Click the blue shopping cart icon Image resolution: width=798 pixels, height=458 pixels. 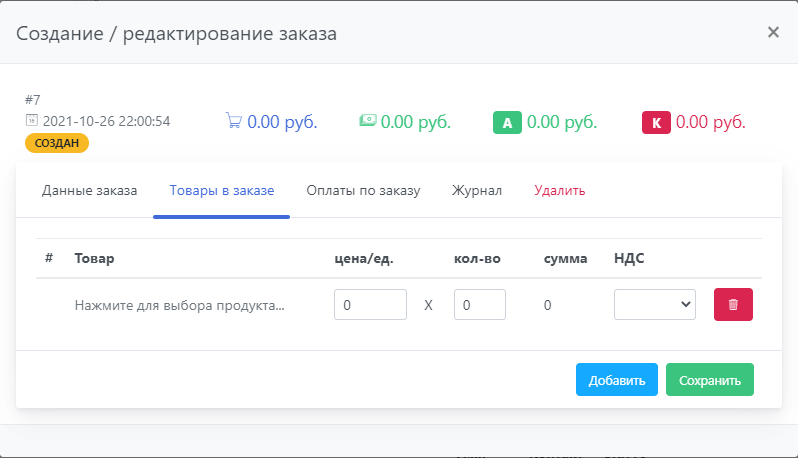tap(234, 122)
